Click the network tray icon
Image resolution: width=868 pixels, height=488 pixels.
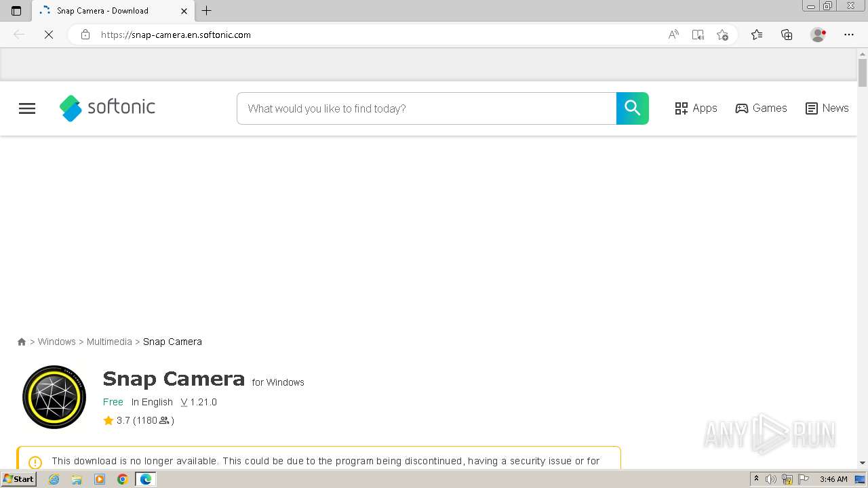(787, 479)
